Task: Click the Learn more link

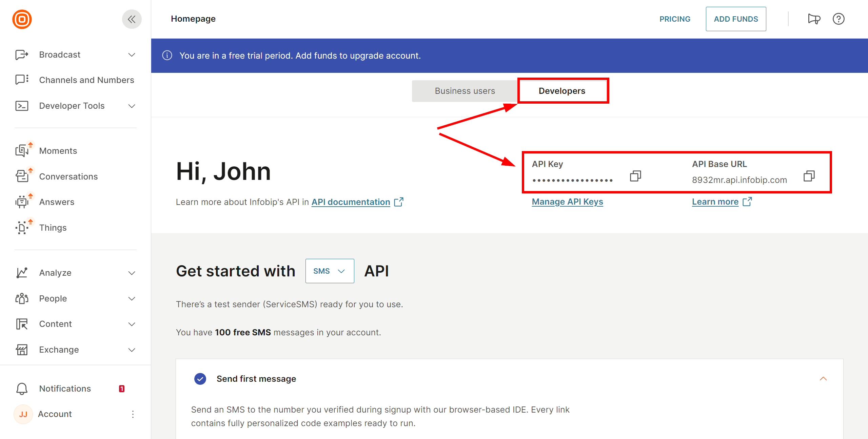Action: click(x=715, y=202)
